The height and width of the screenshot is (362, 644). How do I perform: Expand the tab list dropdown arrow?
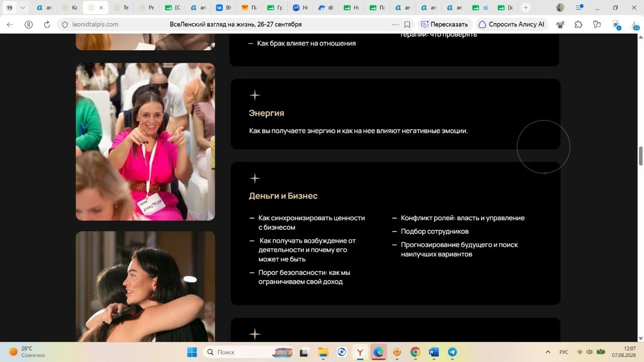tap(22, 8)
